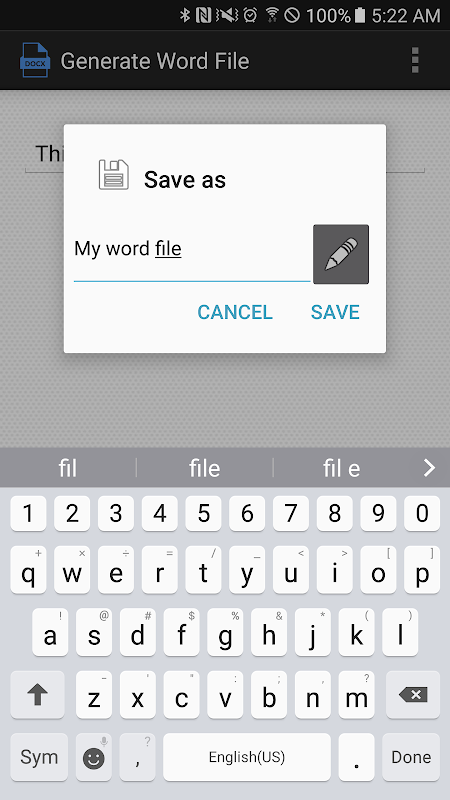Tap the Done key on the keyboard
The width and height of the screenshot is (450, 800).
411,757
